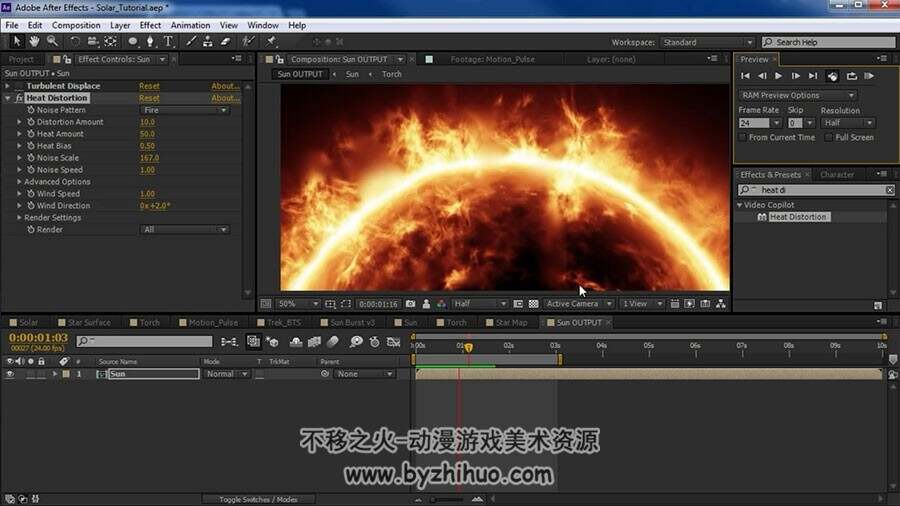Viewport: 900px width, 506px height.
Task: Hide the Sun layer video
Action: tap(9, 373)
